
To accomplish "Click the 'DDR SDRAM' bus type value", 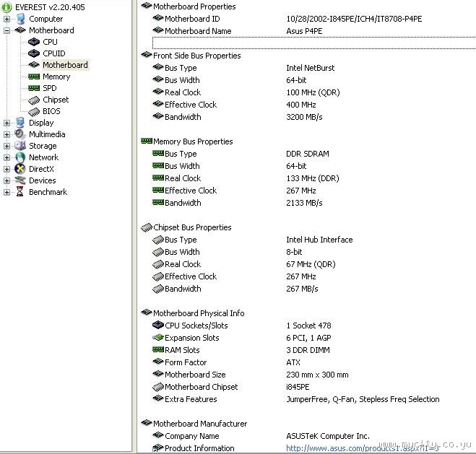I will pyautogui.click(x=308, y=154).
